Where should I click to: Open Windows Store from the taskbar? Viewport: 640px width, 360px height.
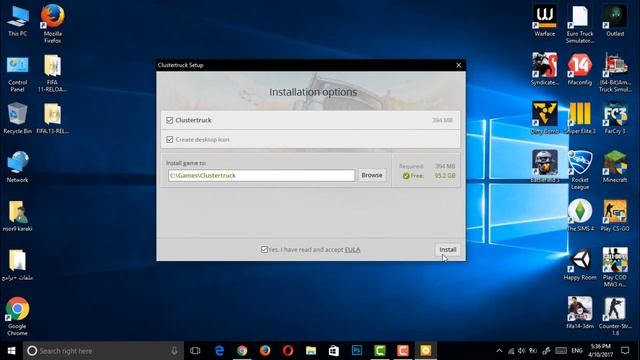coord(333,351)
